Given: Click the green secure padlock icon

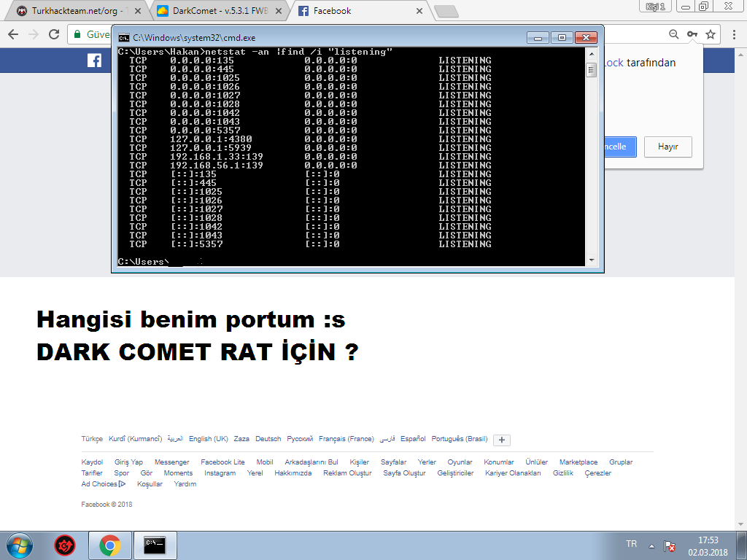Looking at the screenshot, I should tap(77, 34).
